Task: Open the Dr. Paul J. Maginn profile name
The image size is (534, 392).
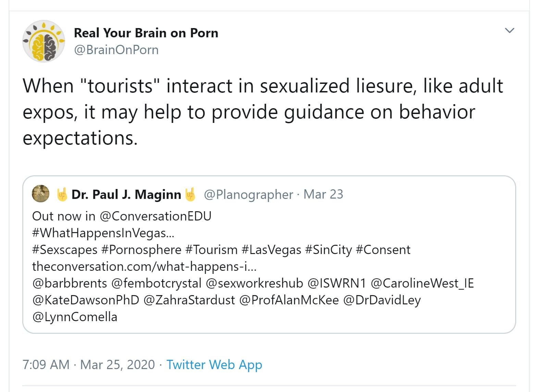Action: (126, 194)
